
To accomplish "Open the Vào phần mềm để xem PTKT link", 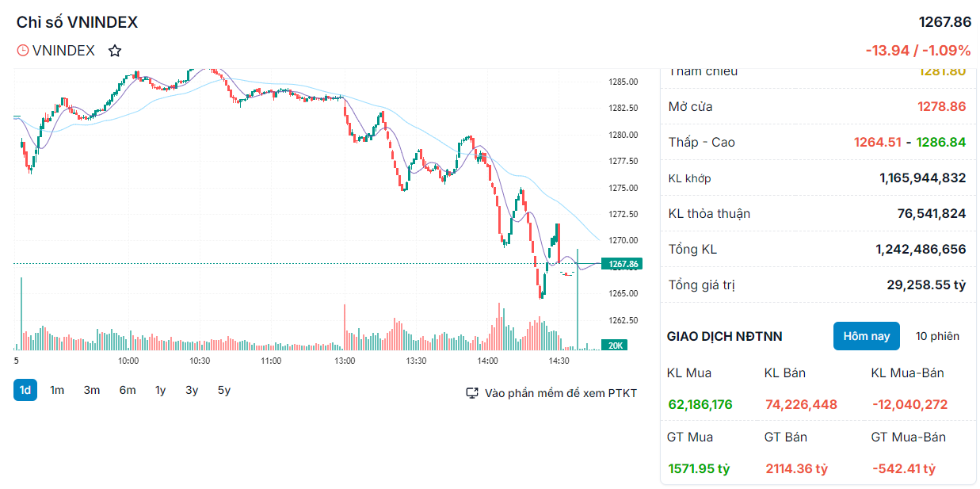I will (561, 393).
